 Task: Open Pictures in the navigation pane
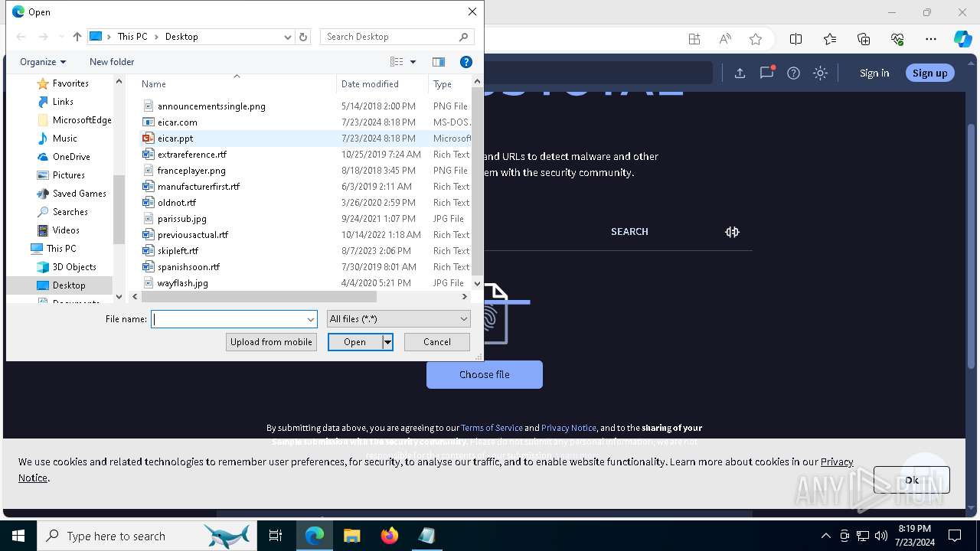pos(68,175)
